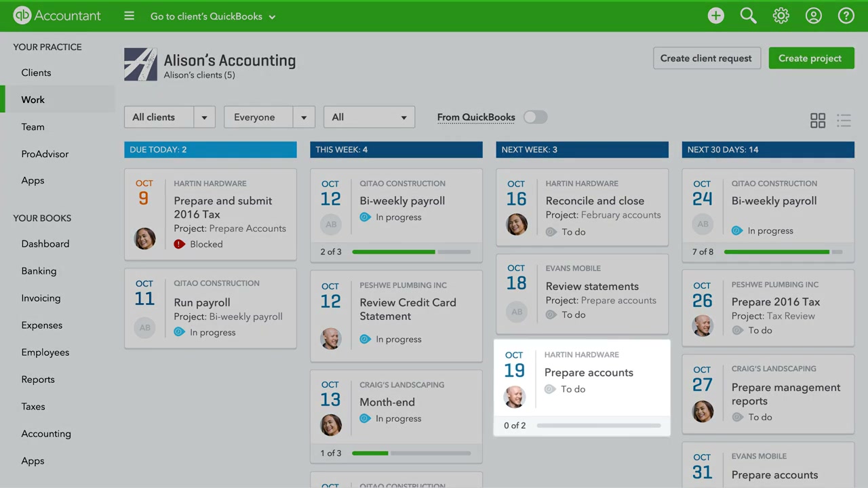Open Apps under Your Practice
The image size is (868, 488).
[x=33, y=180]
